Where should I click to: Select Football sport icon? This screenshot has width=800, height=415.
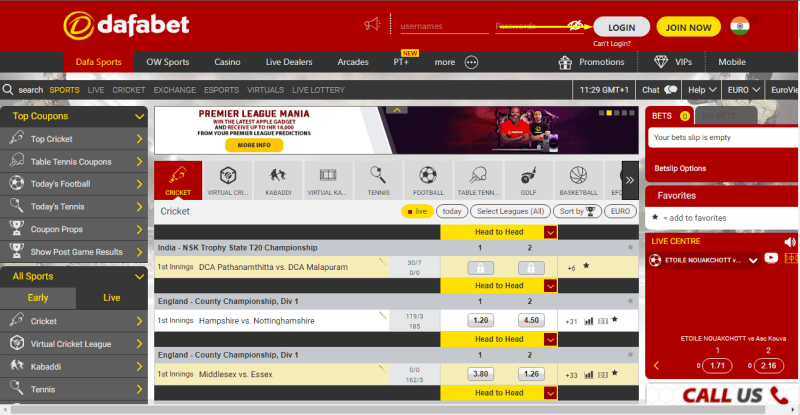click(x=428, y=180)
